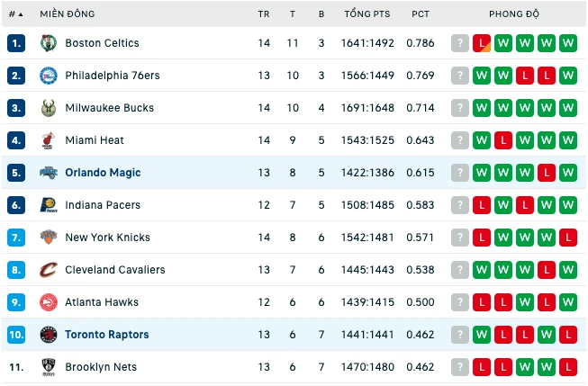Image resolution: width=588 pixels, height=386 pixels.
Task: Click the red L badge in Celtics form
Action: pos(482,43)
